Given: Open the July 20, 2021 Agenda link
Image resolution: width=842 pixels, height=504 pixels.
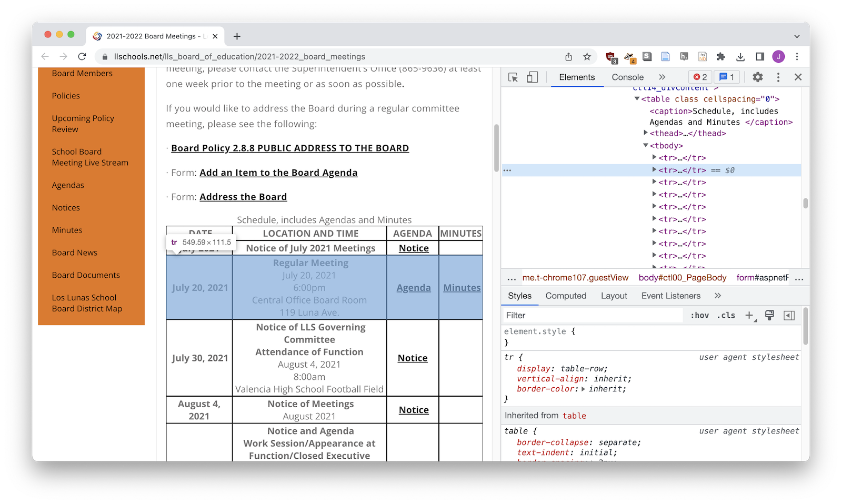Looking at the screenshot, I should click(414, 288).
